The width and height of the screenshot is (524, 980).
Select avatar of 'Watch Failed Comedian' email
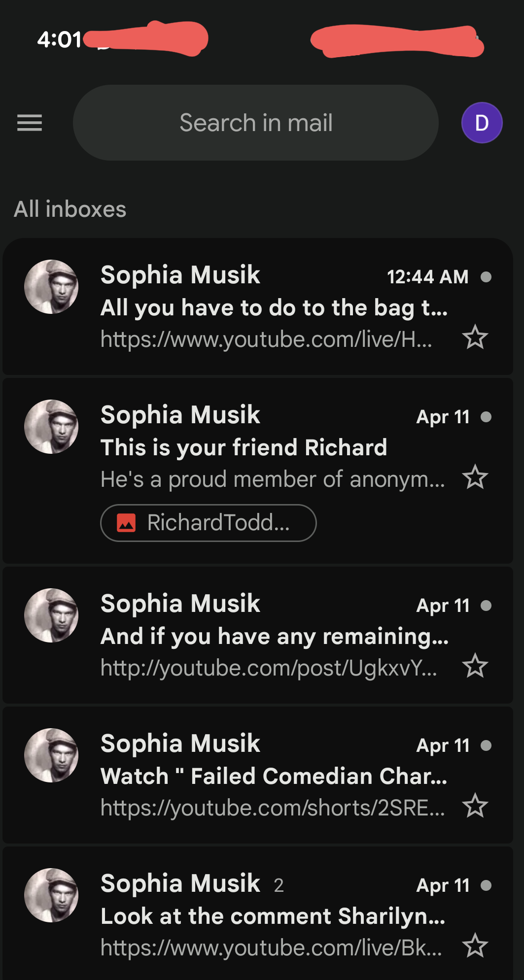coord(51,755)
